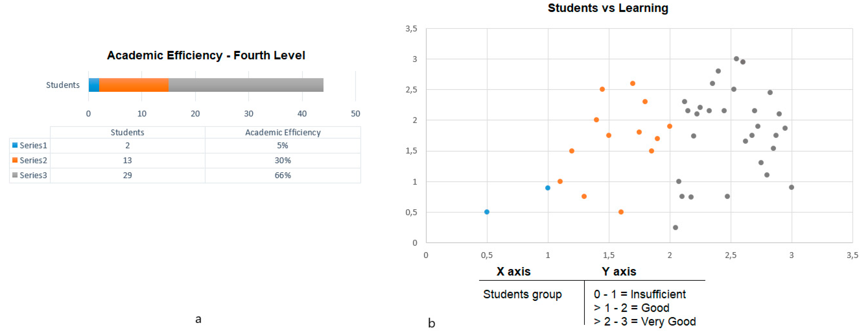Image resolution: width=868 pixels, height=333 pixels.
Task: Select the orange segment of the Students bar
Action: (x=133, y=85)
